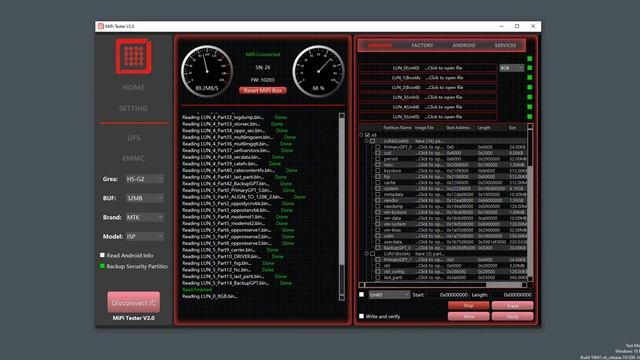Collapse the All root tree node
640x360 pixels.
tap(361, 135)
